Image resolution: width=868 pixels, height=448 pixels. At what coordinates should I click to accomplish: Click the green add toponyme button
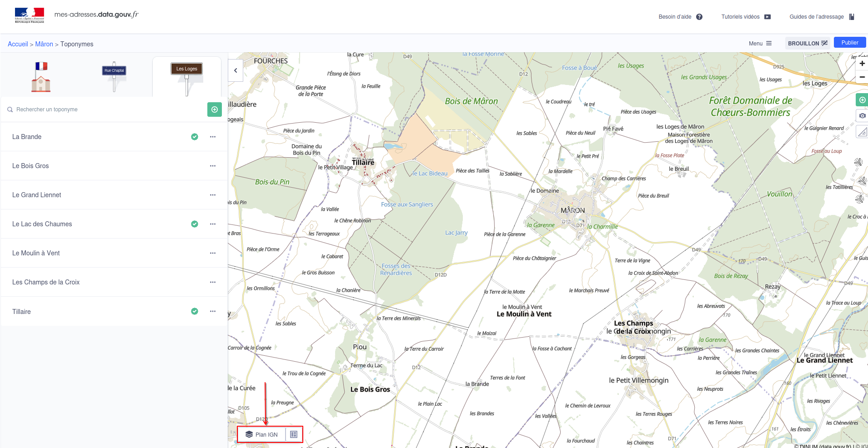click(215, 110)
